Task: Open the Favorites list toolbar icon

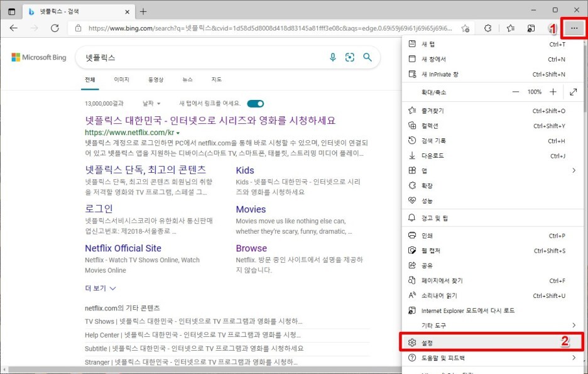Action: (510, 28)
